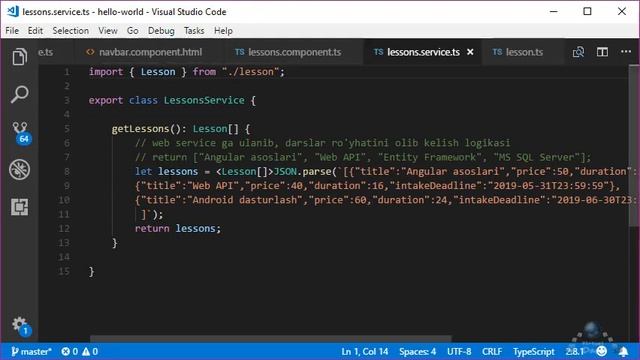This screenshot has height=360, width=640.
Task: Click the feedback smiley icon
Action: click(x=601, y=351)
